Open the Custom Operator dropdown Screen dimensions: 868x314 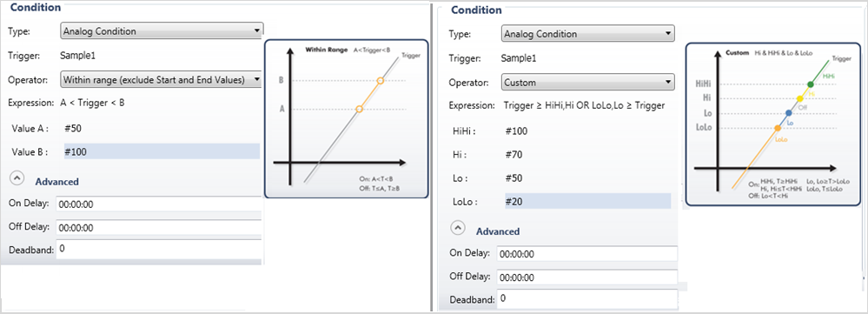click(x=587, y=83)
